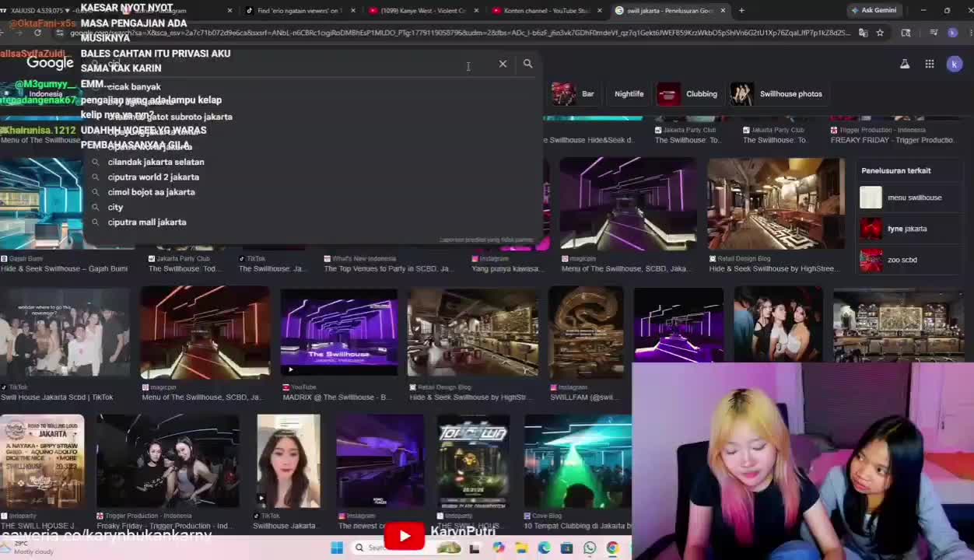Screen dimensions: 974x560
Task: Go to the Google logo homepage
Action: (x=50, y=63)
